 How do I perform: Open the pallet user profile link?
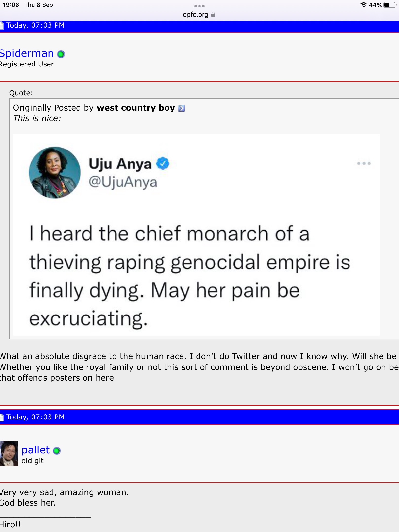35,450
